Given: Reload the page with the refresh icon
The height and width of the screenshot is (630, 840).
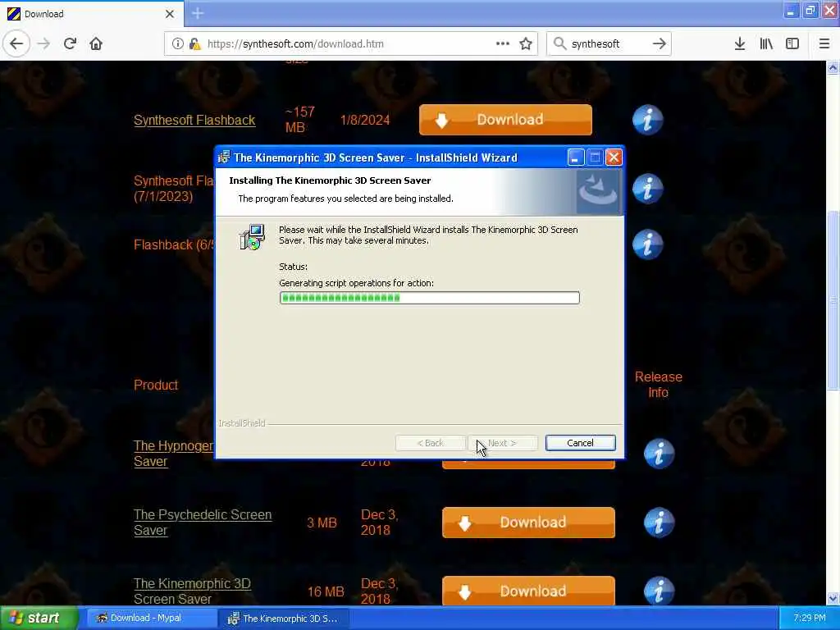Looking at the screenshot, I should click(70, 43).
